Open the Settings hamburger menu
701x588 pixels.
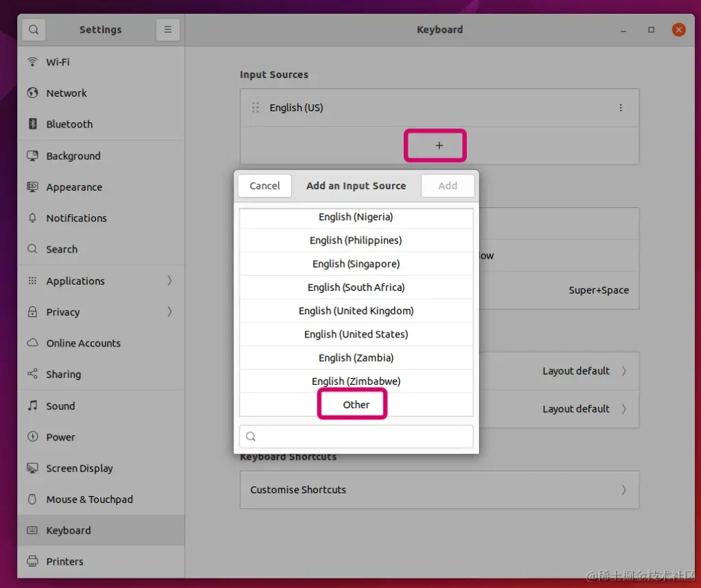click(168, 30)
